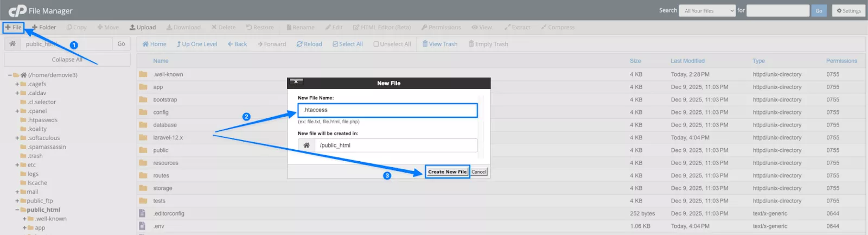Go up one level in directory
This screenshot has width=868, height=235.
(x=196, y=44)
